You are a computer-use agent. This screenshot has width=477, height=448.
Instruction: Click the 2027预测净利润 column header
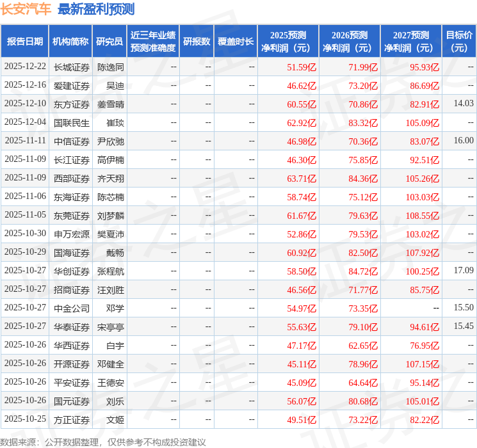[411, 41]
